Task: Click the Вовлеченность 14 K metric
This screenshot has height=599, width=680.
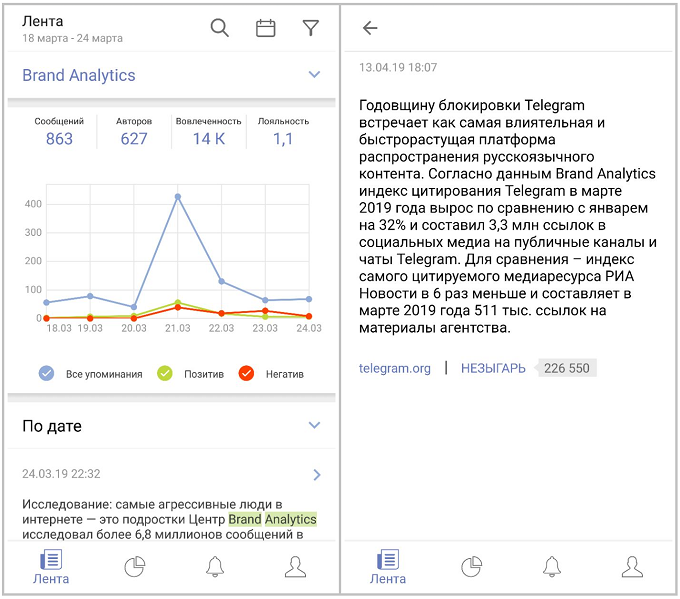Action: coord(209,132)
